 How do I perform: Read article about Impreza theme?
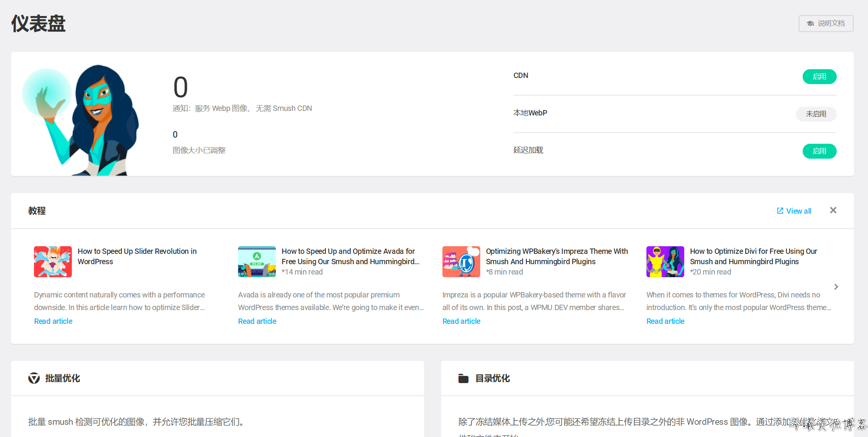(x=462, y=321)
